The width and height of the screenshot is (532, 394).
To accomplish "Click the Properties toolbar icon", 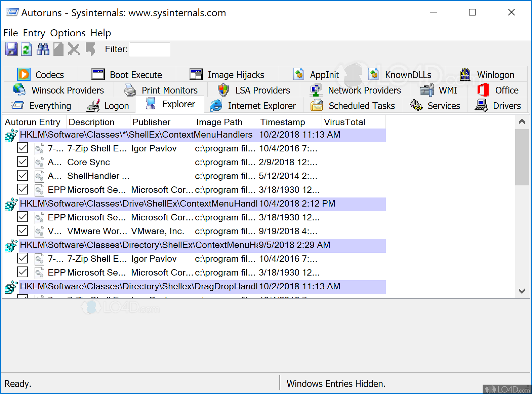I will coord(58,49).
